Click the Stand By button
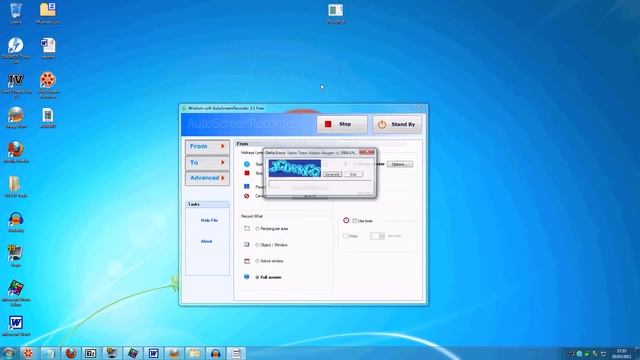 (397, 124)
